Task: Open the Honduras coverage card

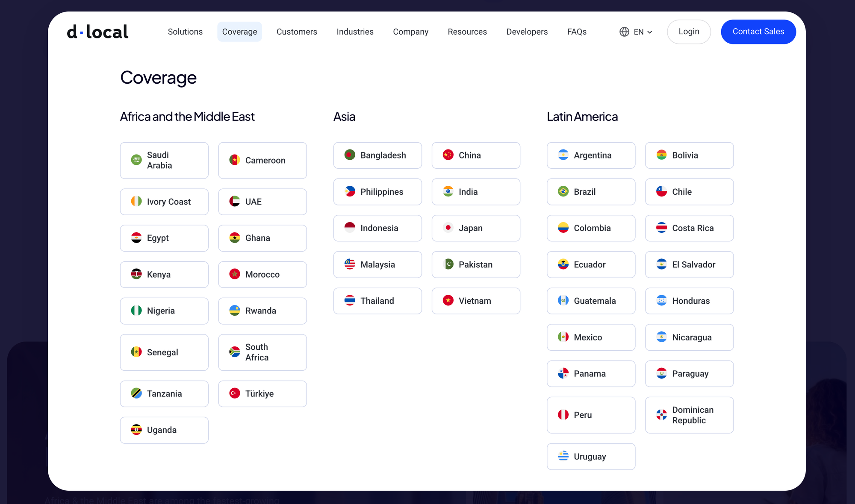Action: pyautogui.click(x=689, y=301)
